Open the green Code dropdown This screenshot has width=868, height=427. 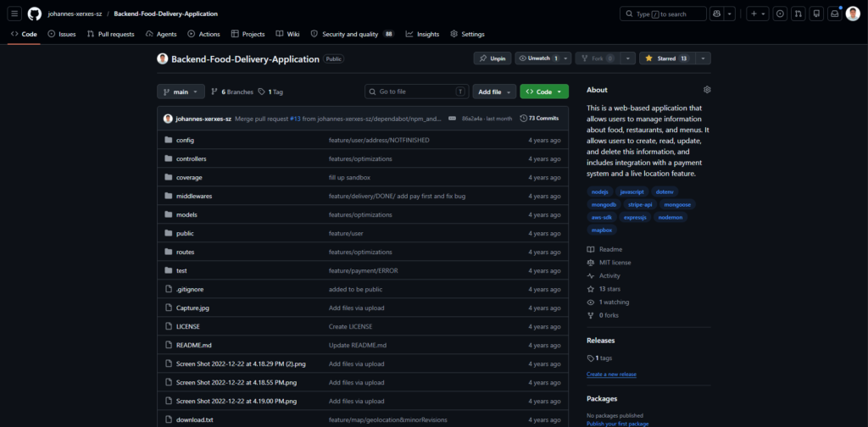point(543,91)
